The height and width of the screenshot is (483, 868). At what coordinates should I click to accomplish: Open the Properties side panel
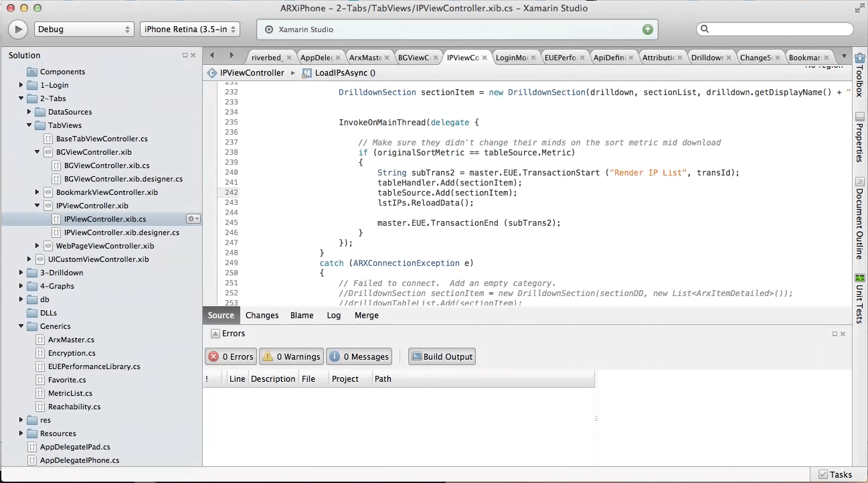point(859,138)
